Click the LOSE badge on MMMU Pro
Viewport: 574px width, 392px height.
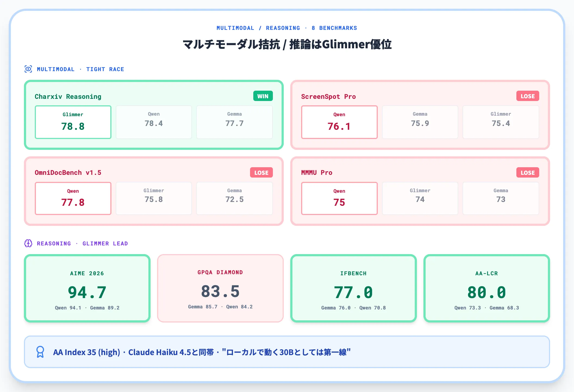coord(528,173)
